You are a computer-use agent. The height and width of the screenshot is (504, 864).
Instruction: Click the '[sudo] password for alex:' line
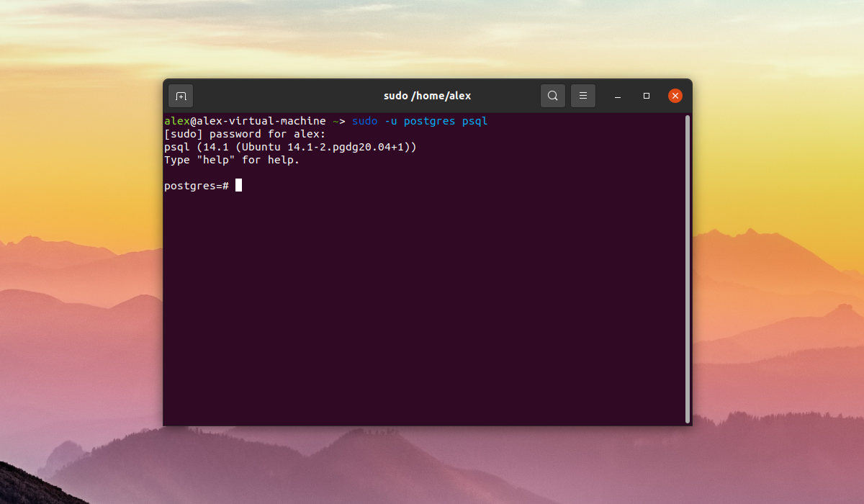pyautogui.click(x=245, y=135)
